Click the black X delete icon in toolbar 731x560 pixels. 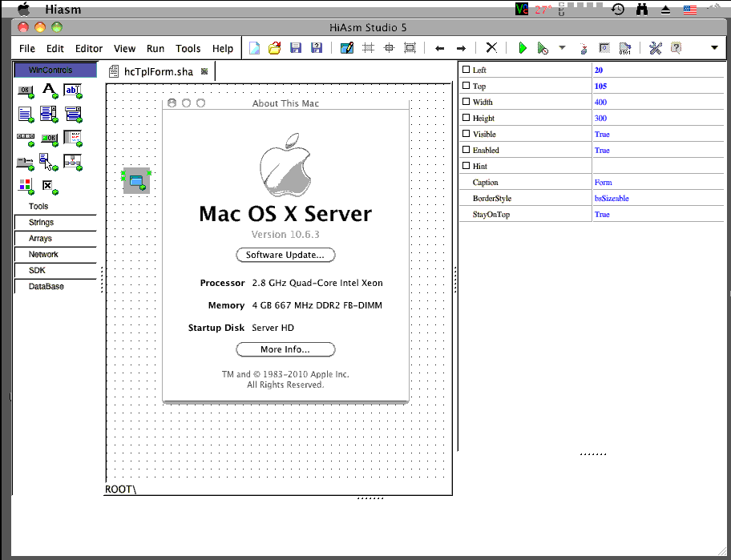(491, 48)
